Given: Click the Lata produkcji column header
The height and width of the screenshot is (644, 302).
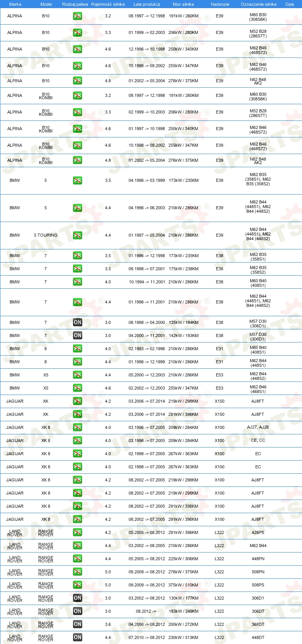Looking at the screenshot, I should click(x=147, y=4).
